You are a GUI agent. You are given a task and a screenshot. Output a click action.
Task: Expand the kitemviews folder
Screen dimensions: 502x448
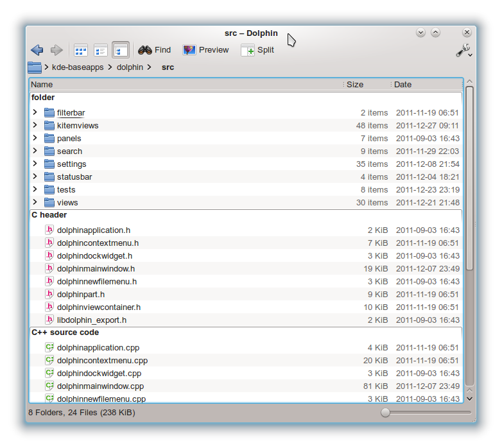coord(35,125)
